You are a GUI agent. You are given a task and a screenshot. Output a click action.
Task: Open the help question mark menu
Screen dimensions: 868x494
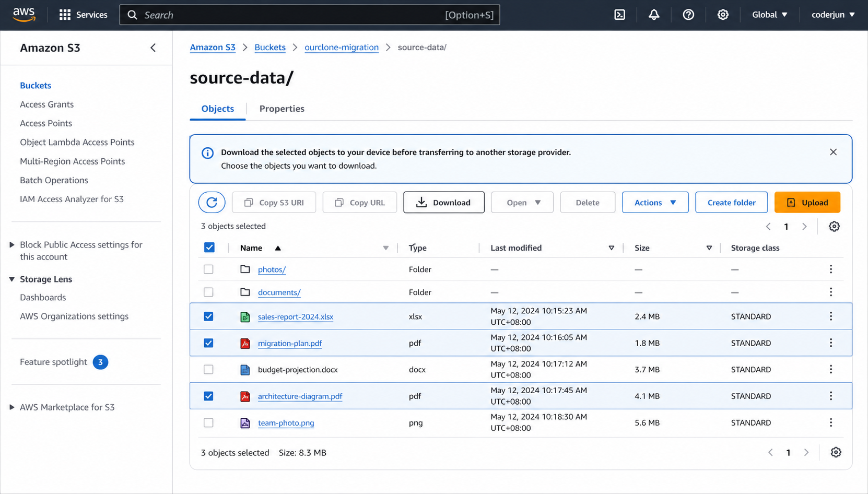point(688,15)
